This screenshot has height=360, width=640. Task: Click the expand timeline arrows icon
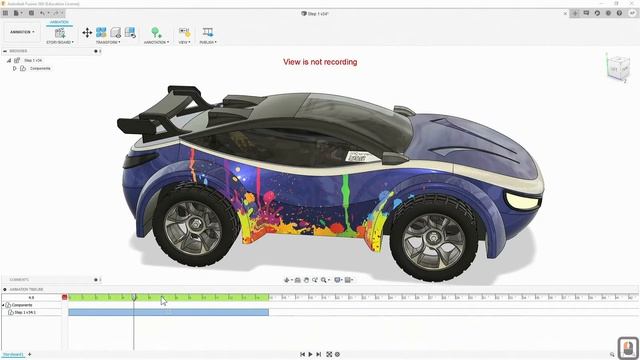coord(329,354)
